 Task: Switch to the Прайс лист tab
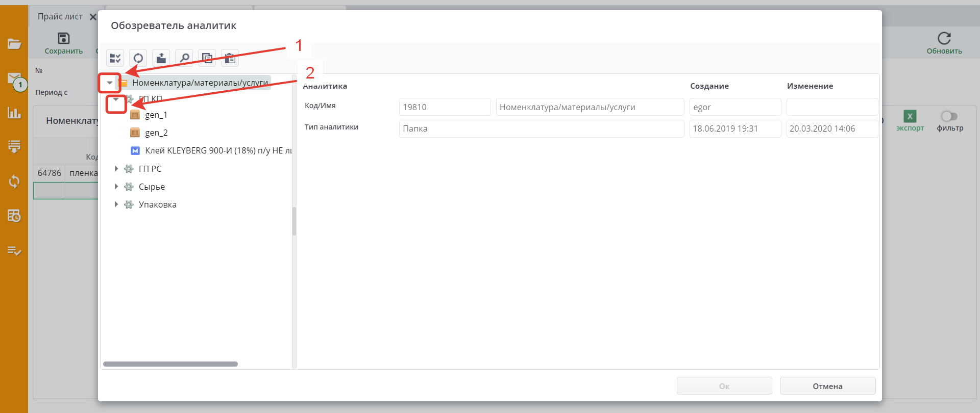pyautogui.click(x=60, y=16)
